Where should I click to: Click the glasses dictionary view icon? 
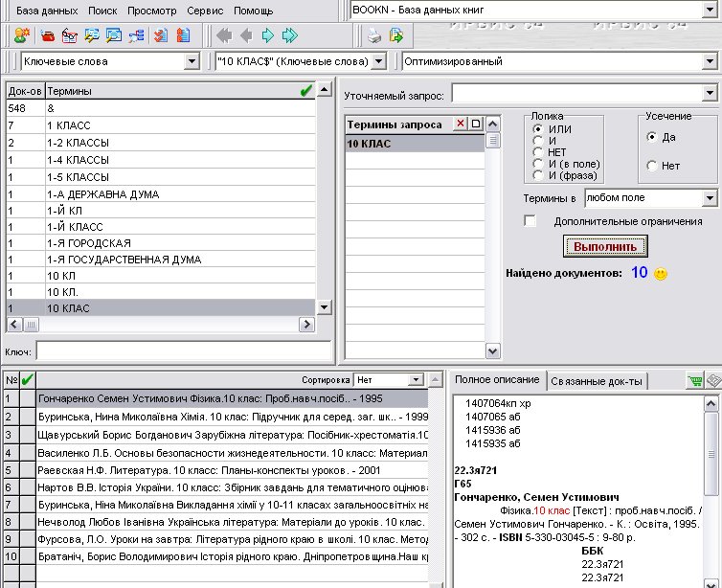coord(70,35)
